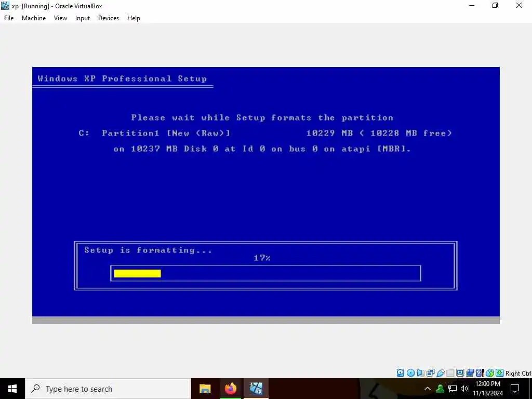Open the Help menu

pos(134,18)
